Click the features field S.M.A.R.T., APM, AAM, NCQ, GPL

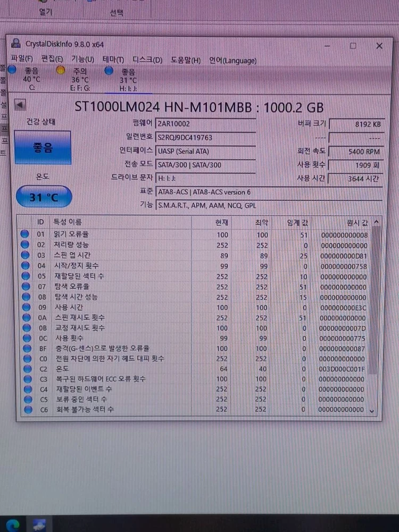click(269, 205)
